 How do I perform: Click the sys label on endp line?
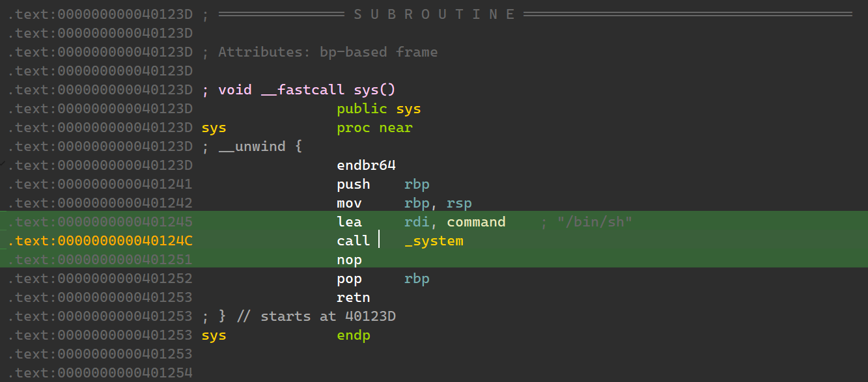tap(214, 335)
